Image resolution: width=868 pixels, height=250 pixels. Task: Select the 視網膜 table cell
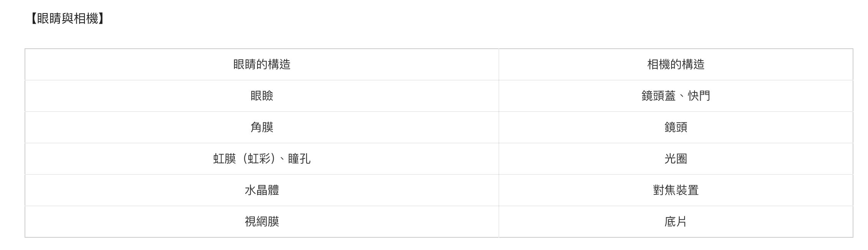(x=262, y=222)
